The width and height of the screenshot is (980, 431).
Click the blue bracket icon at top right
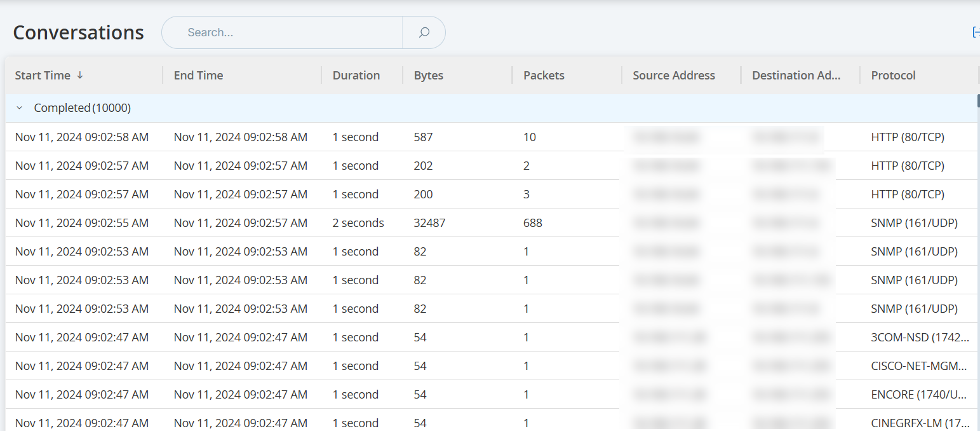(976, 32)
